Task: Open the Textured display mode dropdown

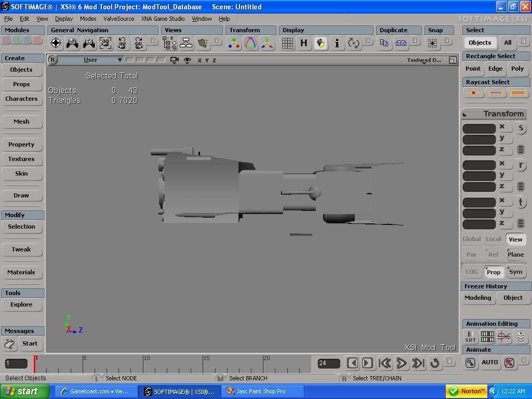Action: pos(424,60)
